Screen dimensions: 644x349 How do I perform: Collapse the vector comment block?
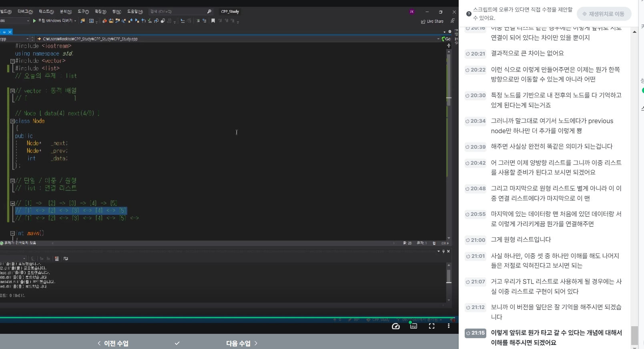tap(12, 91)
